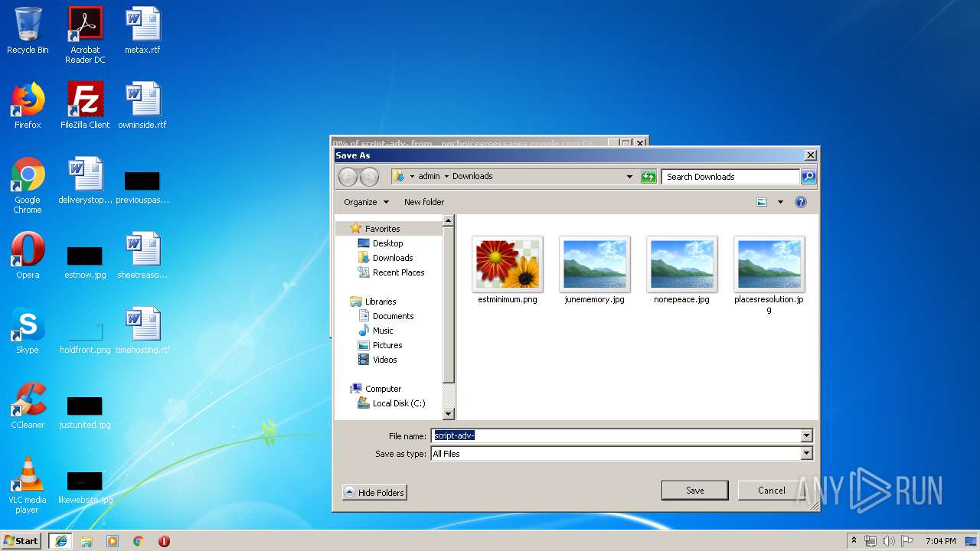
Task: Select Local Disk (C:)
Action: 391,403
